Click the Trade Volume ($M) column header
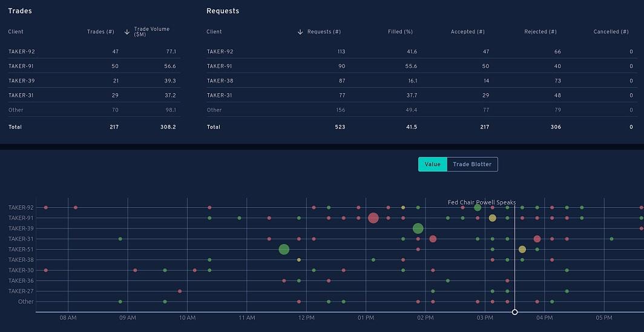 coord(151,32)
